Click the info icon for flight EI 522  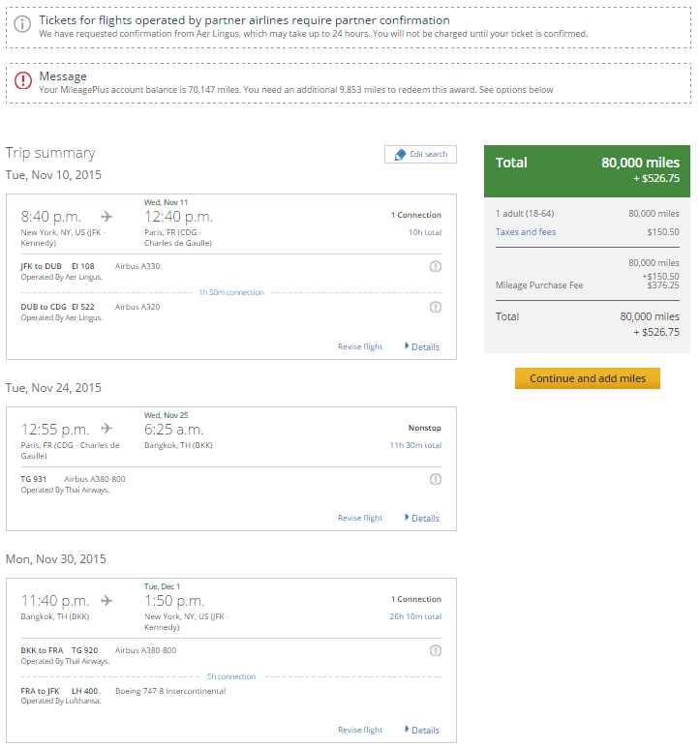click(x=436, y=307)
